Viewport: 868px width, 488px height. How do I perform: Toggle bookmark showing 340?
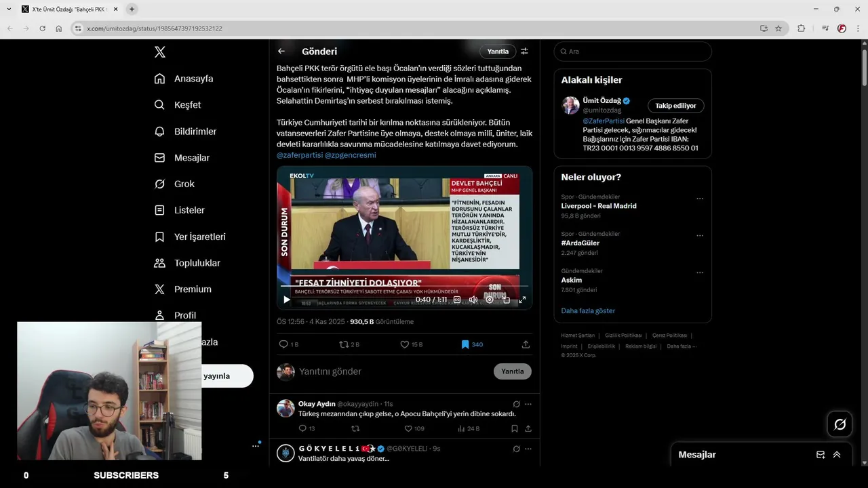[472, 344]
